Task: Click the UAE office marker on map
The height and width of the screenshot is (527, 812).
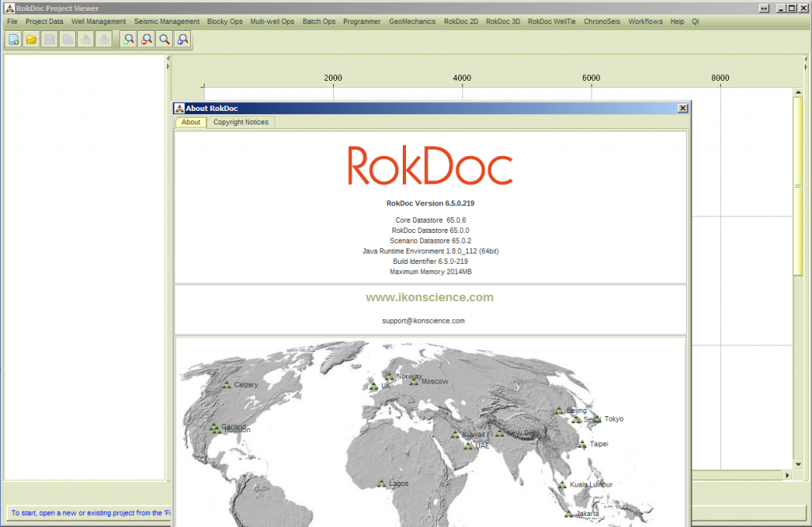Action: coord(468,445)
